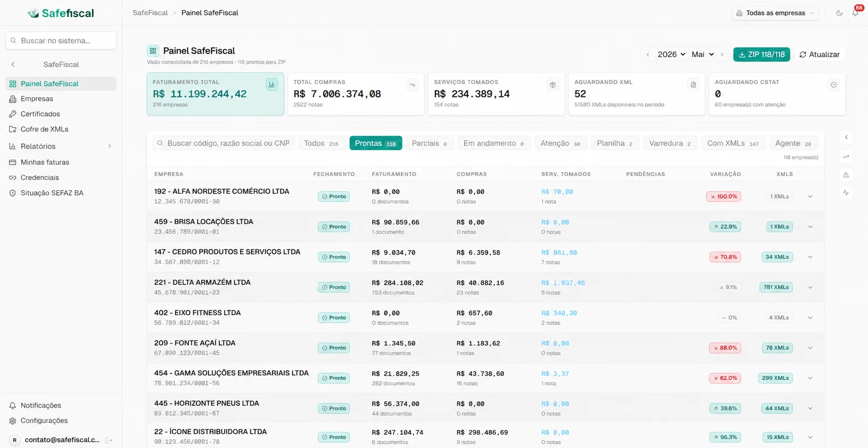
Task: Click the chart icon in Faturamento Total card
Action: pyautogui.click(x=272, y=85)
